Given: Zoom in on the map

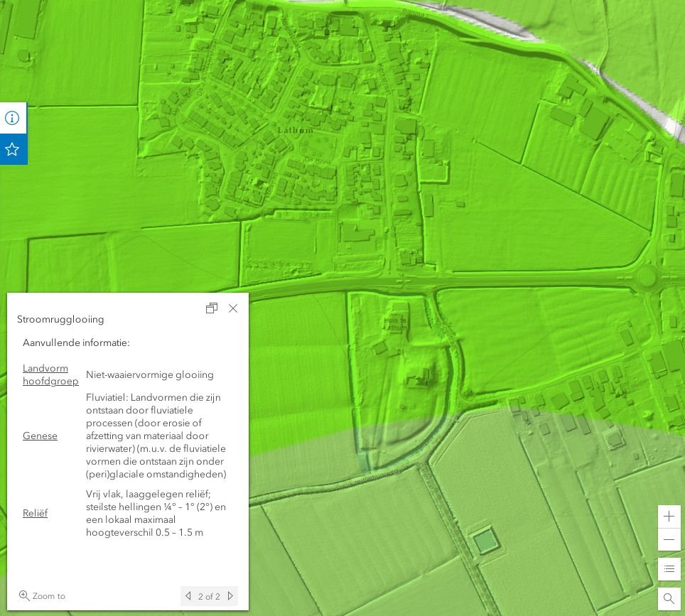Looking at the screenshot, I should tap(669, 517).
